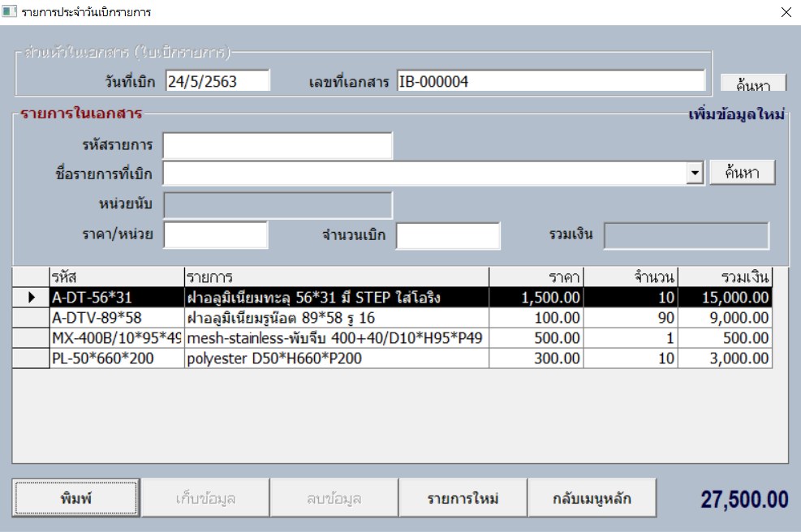801x532 pixels.
Task: Click the window icon in title bar
Action: (9, 11)
